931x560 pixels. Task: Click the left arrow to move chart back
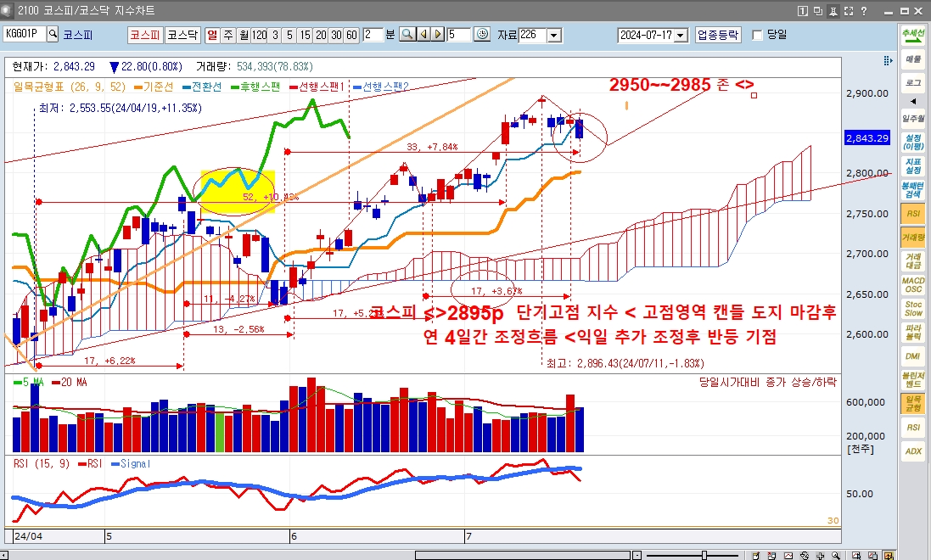coord(423,35)
